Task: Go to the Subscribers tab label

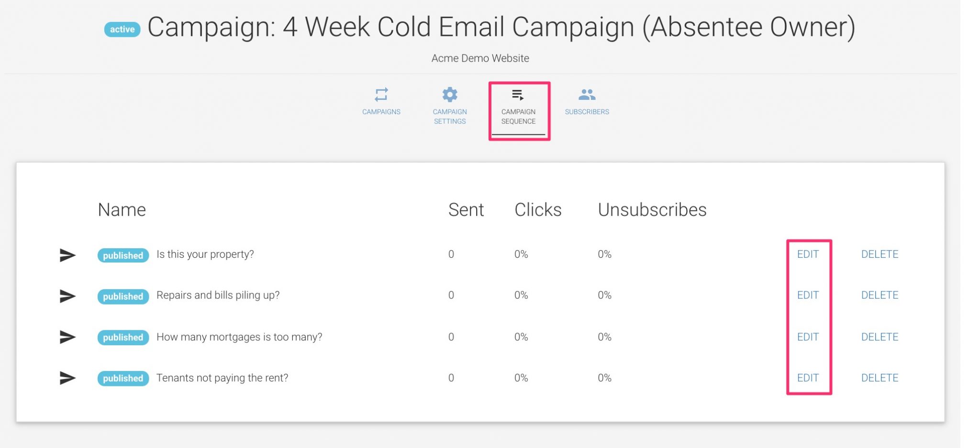Action: click(587, 112)
